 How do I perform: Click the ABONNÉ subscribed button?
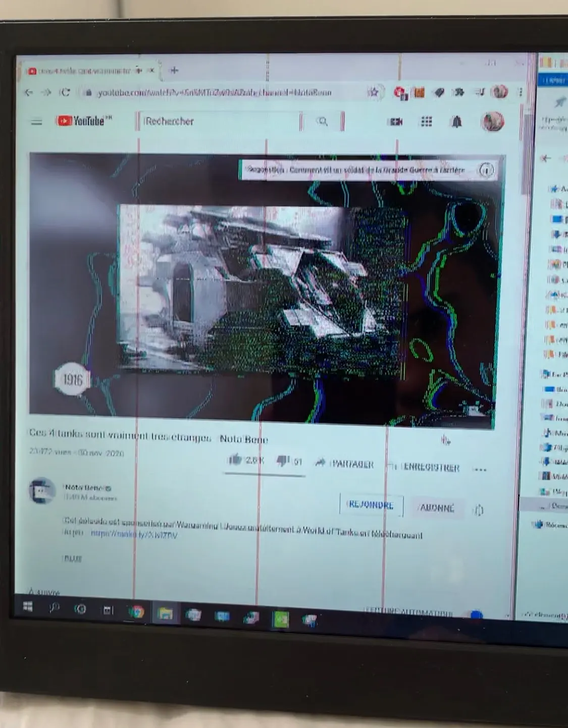tap(437, 508)
